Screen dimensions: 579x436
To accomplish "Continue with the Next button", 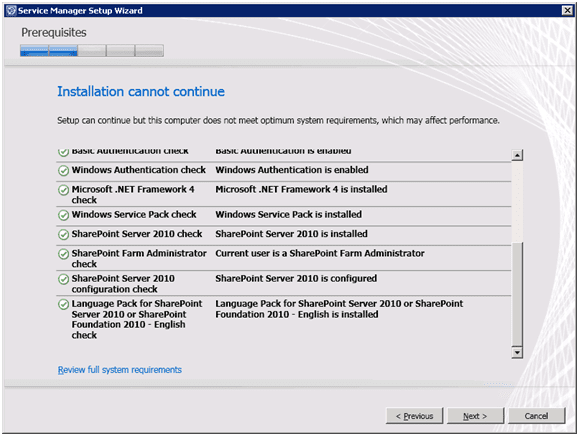I will pyautogui.click(x=475, y=416).
